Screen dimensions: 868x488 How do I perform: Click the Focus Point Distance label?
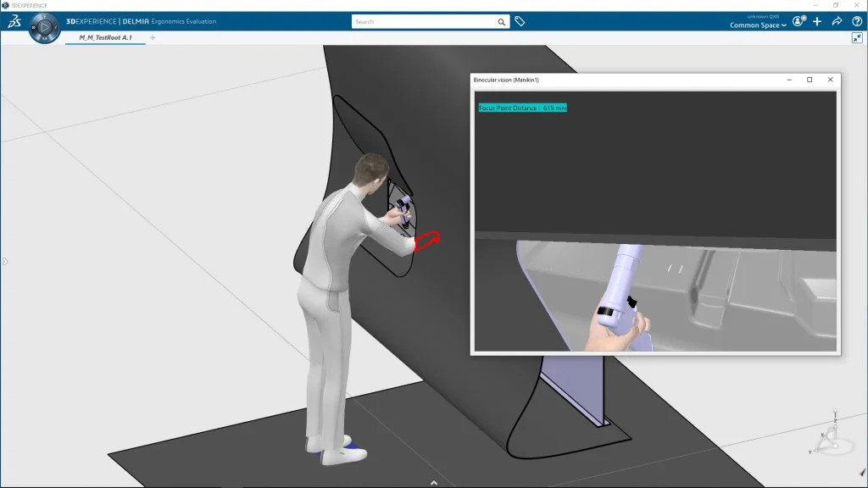pyautogui.click(x=522, y=108)
